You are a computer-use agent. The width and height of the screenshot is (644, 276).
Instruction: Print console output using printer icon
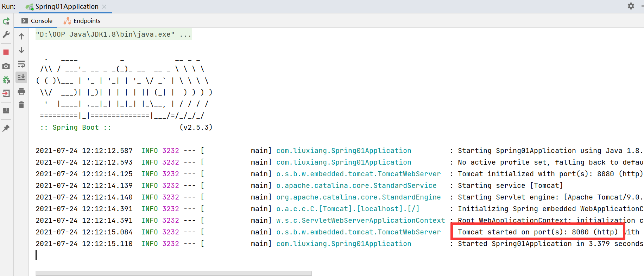click(x=21, y=92)
